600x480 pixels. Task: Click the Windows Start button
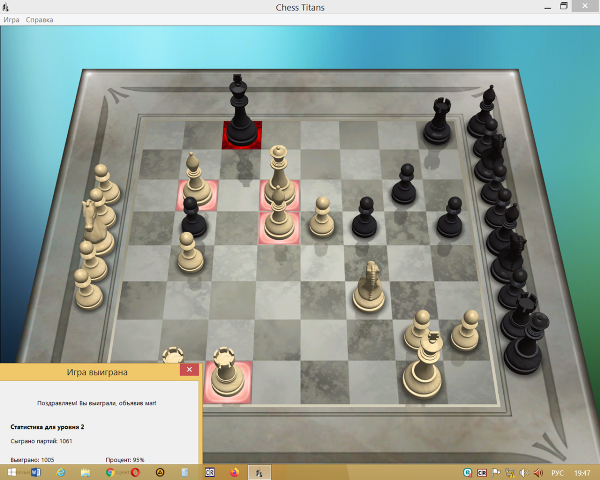11,472
